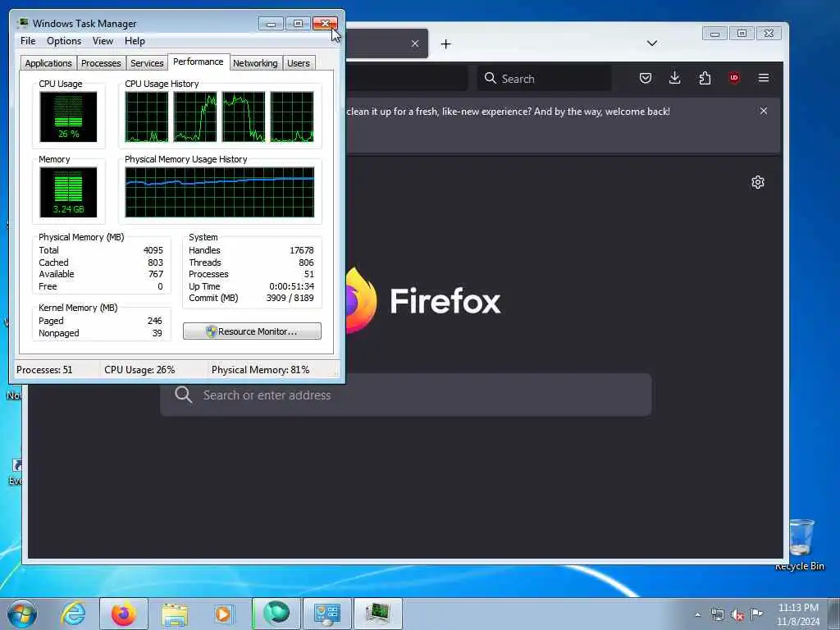
Task: Click the Resource Monitor button
Action: click(x=252, y=331)
